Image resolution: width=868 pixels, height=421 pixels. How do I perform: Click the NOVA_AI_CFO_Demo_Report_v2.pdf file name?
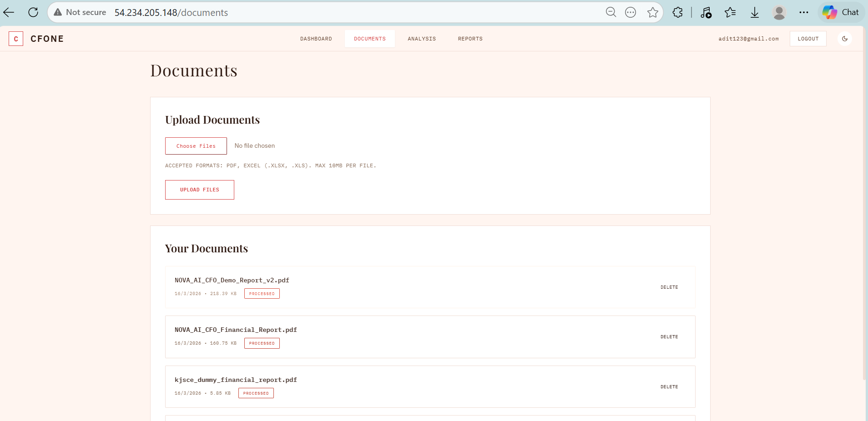point(232,280)
